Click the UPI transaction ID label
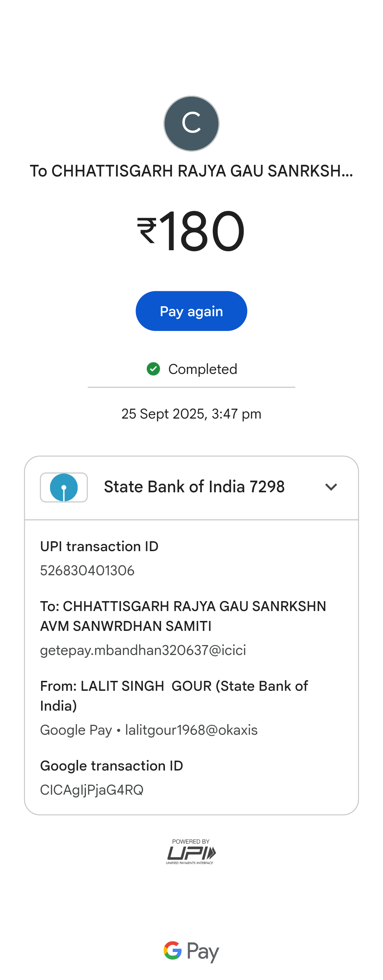The height and width of the screenshot is (980, 383). tap(99, 546)
